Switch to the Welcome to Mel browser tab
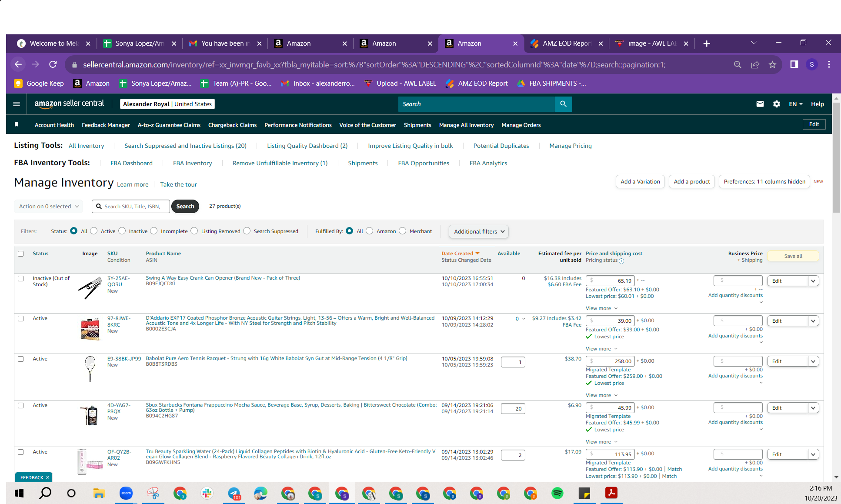This screenshot has height=504, width=841. point(53,43)
